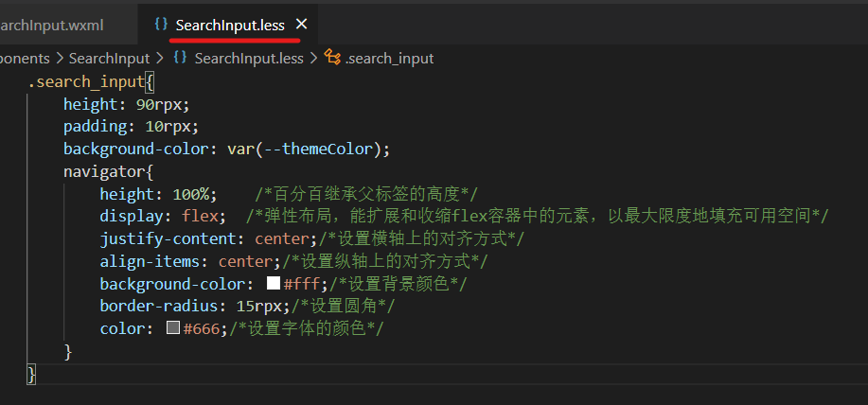868x405 pixels.
Task: Open the SearchInput.less breadcrumb file name
Action: (248, 58)
